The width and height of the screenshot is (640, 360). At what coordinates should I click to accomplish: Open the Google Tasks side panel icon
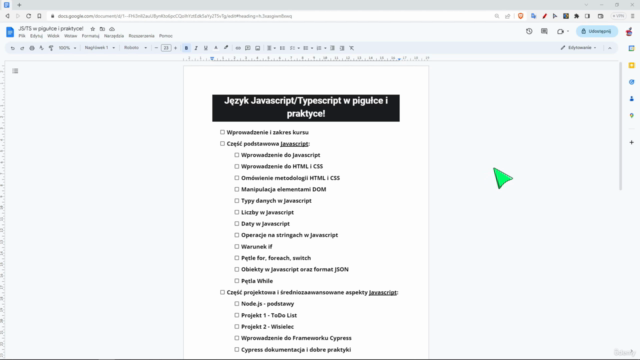pos(631,82)
